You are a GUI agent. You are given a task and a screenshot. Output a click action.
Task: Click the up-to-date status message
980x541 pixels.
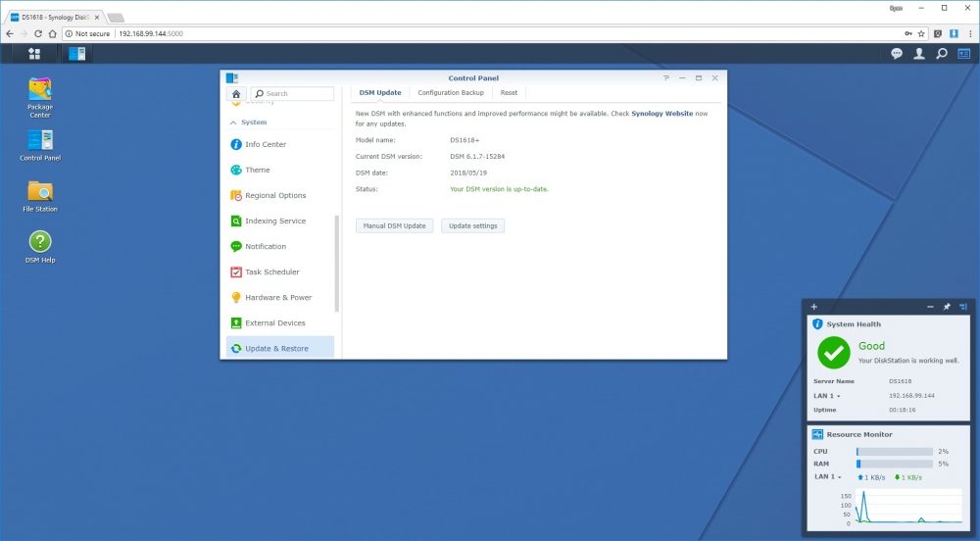(500, 189)
